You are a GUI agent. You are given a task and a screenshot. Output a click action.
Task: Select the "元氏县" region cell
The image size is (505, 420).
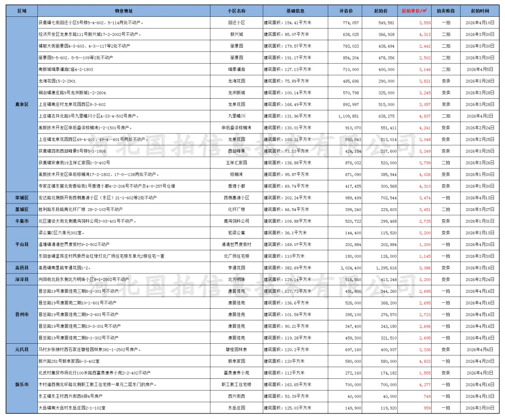22,349
